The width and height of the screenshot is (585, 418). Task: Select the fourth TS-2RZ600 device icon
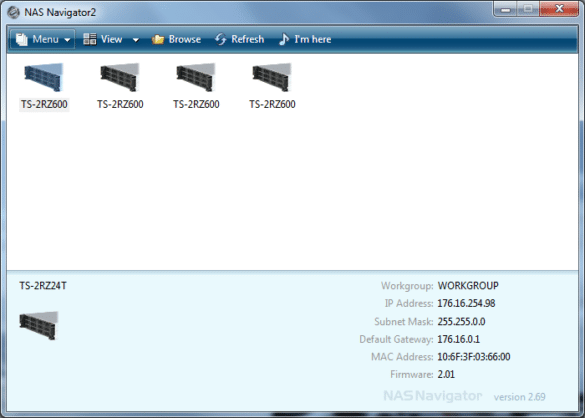tap(272, 77)
